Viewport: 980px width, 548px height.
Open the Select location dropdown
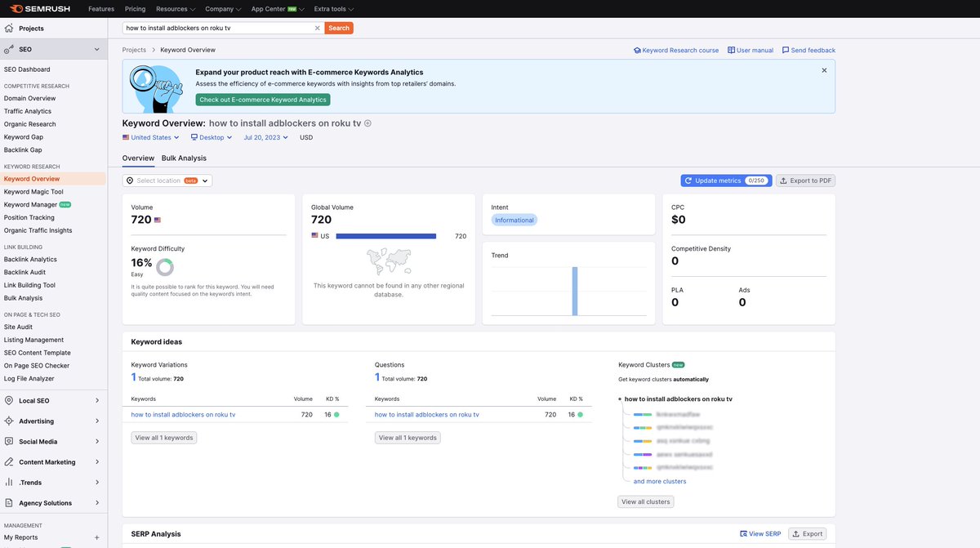click(x=167, y=180)
